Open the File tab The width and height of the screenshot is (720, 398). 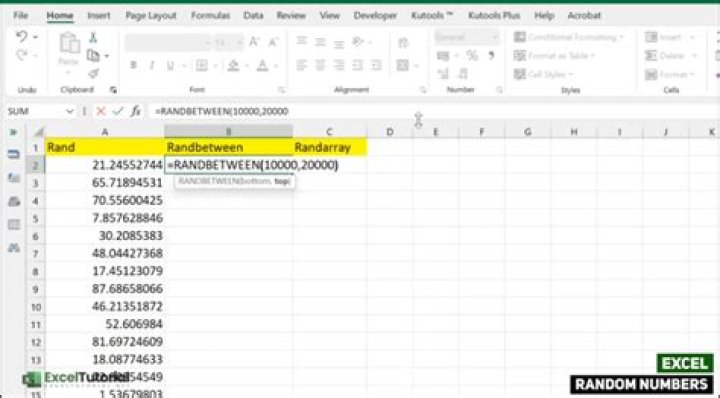pyautogui.click(x=21, y=16)
